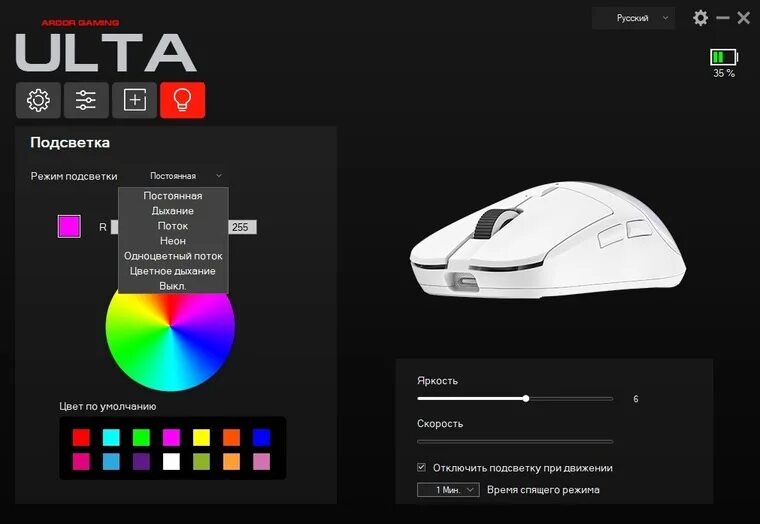Click the Подсветка panel heading

point(70,143)
